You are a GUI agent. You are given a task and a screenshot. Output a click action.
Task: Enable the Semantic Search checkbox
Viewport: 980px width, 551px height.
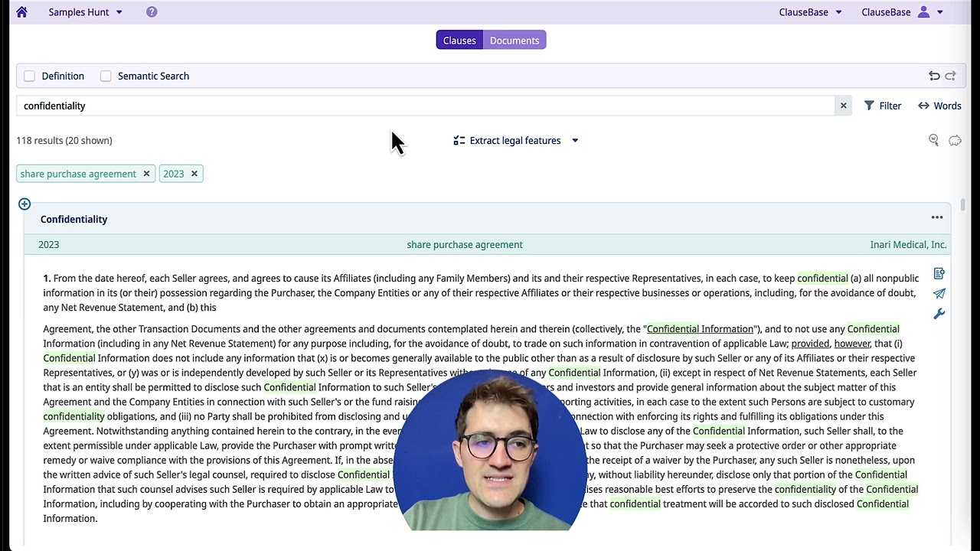point(106,76)
